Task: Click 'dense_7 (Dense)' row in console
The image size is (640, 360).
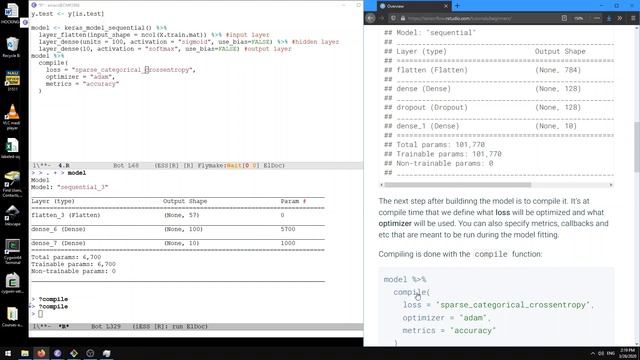Action: click(178, 243)
